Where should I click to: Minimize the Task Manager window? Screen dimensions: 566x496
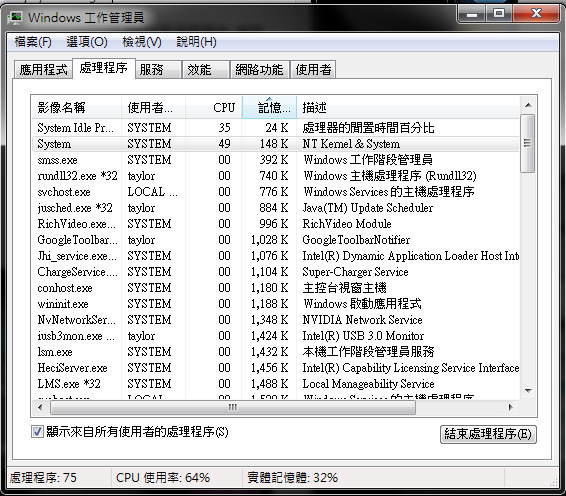[471, 14]
